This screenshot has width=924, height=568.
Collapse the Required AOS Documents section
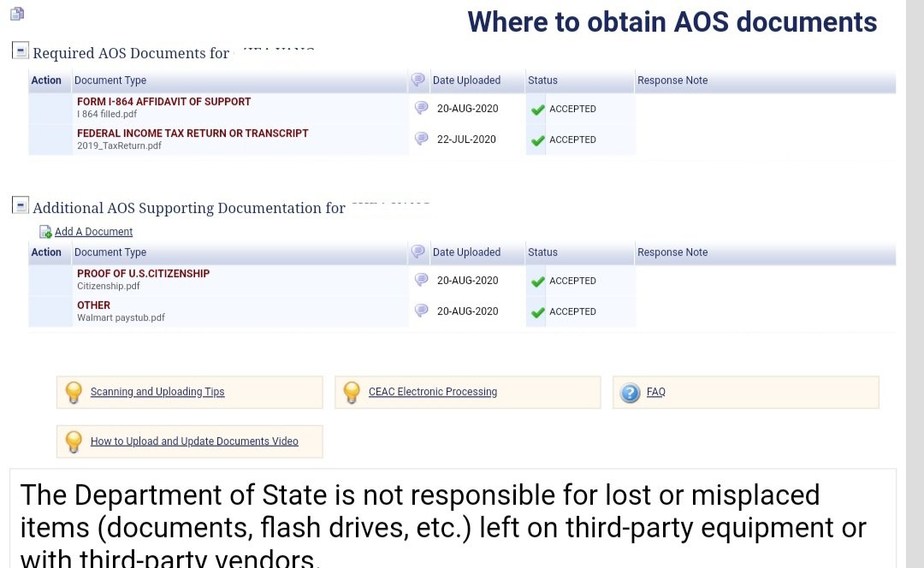point(20,50)
